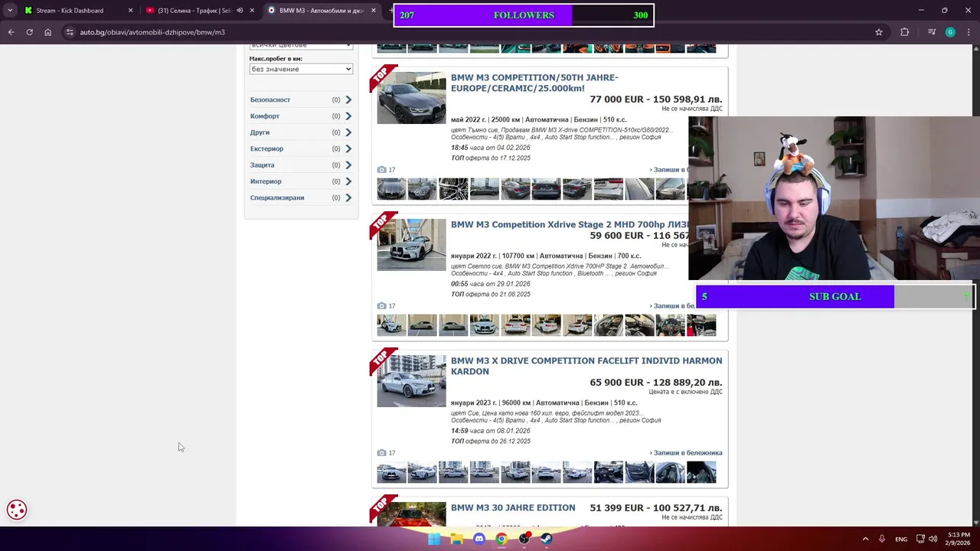Expand the Защита filter section
980x551 pixels.
coord(301,165)
